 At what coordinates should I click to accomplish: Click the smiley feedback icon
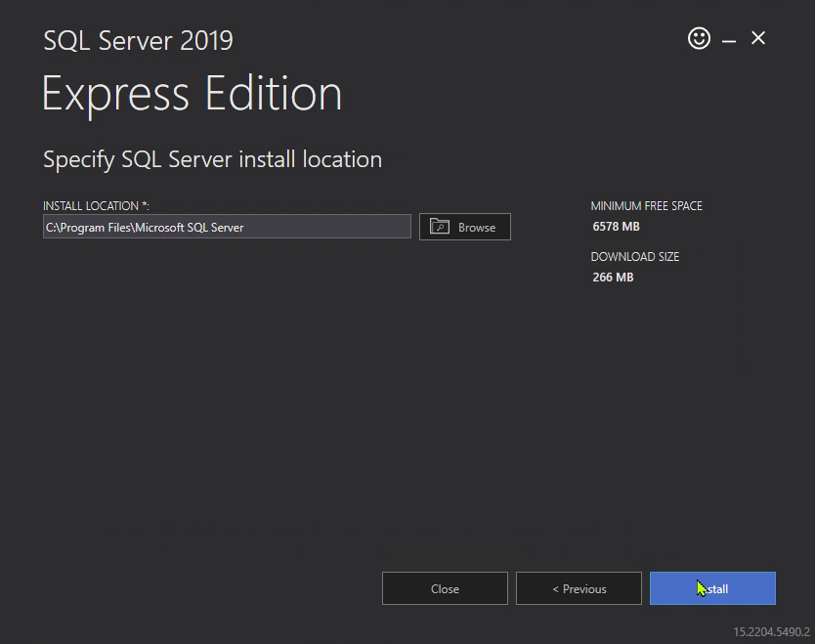click(699, 38)
